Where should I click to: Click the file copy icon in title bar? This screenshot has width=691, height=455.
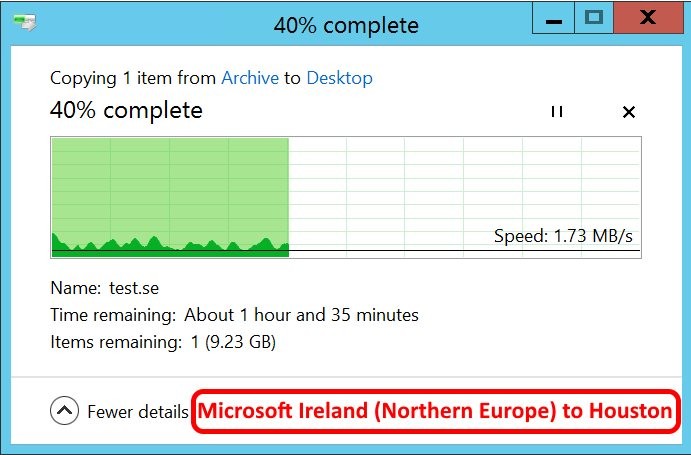[26, 21]
